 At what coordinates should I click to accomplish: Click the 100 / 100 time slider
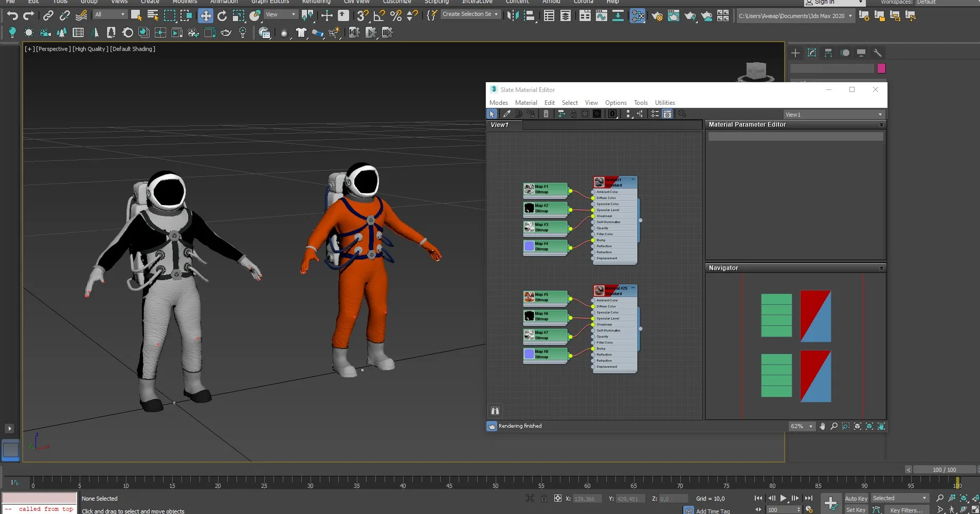pyautogui.click(x=945, y=469)
